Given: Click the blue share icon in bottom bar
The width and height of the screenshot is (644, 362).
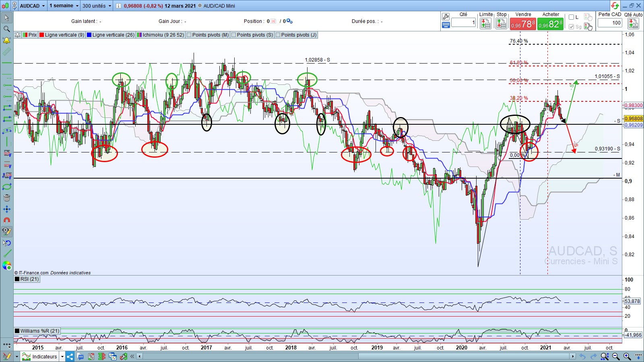Looking at the screenshot, I should (x=70, y=356).
